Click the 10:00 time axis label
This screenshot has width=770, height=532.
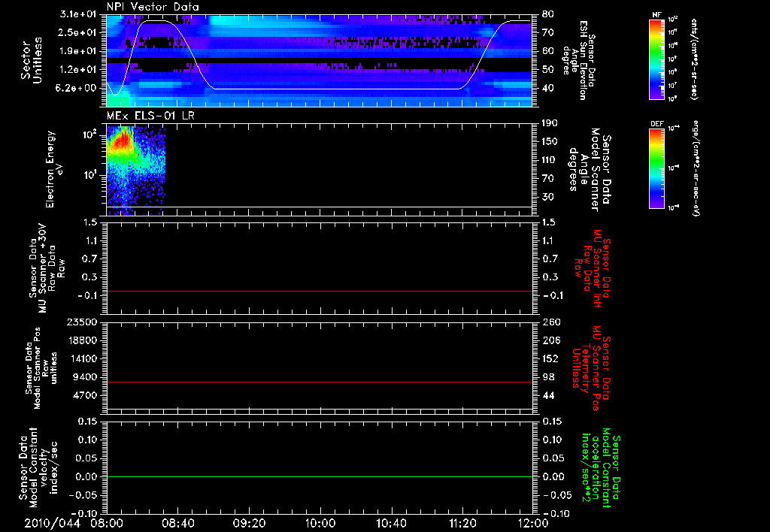click(x=320, y=523)
